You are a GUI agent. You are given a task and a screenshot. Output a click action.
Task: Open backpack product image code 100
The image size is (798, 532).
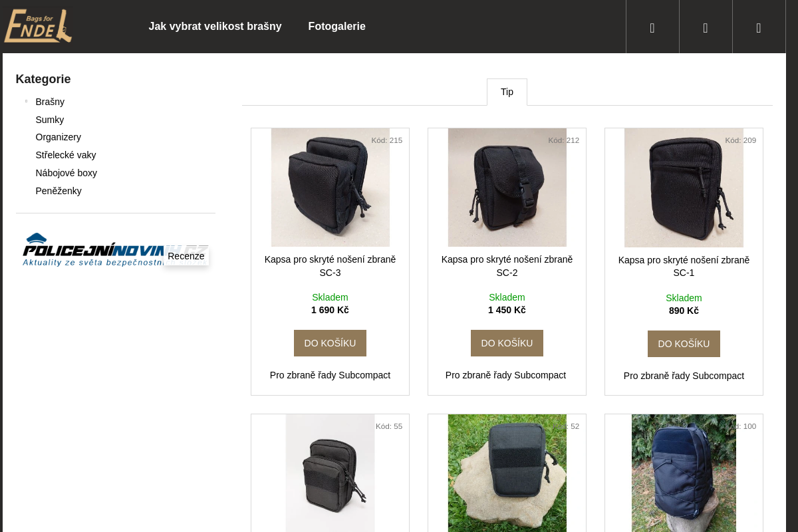[x=684, y=473]
